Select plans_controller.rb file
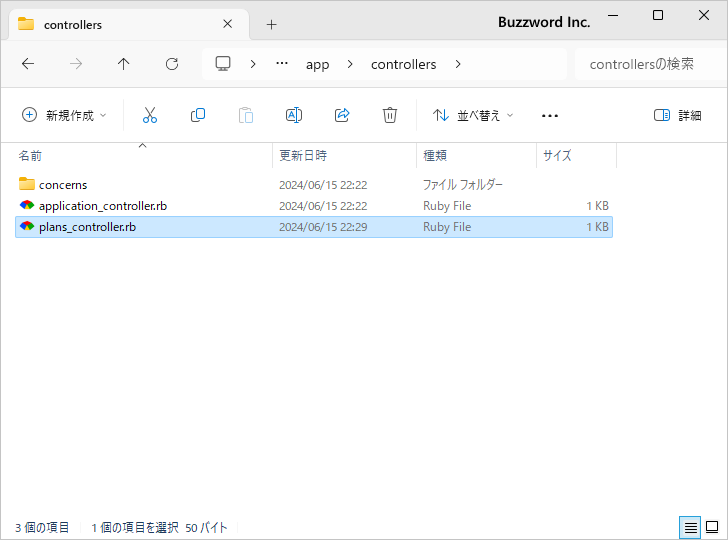This screenshot has height=540, width=728. [314, 227]
